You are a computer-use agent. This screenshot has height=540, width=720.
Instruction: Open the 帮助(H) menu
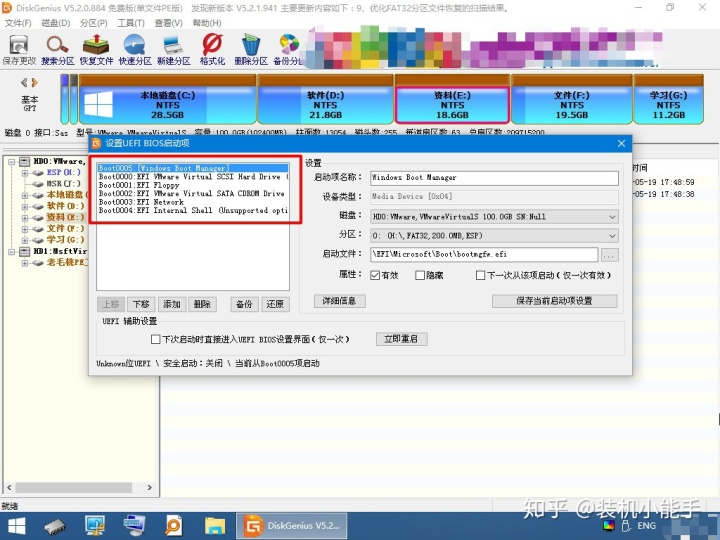tap(207, 23)
